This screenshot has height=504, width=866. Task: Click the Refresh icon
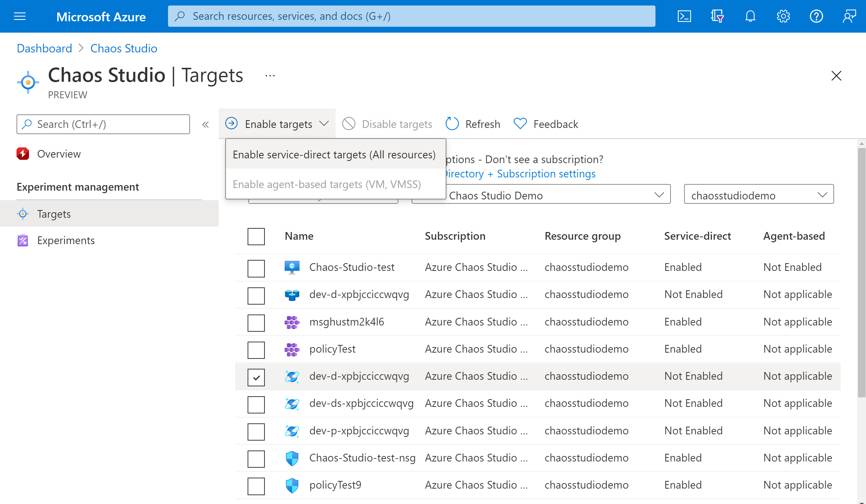[452, 124]
